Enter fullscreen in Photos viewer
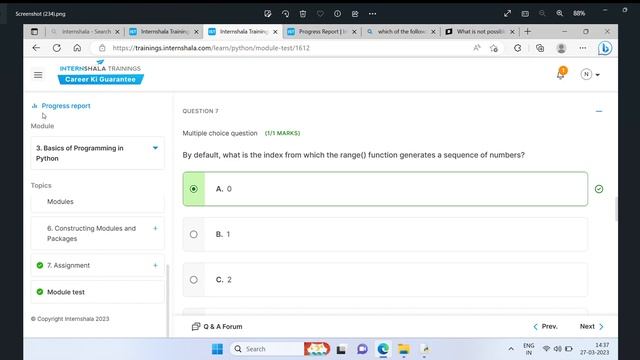640x360 pixels. coord(507,13)
